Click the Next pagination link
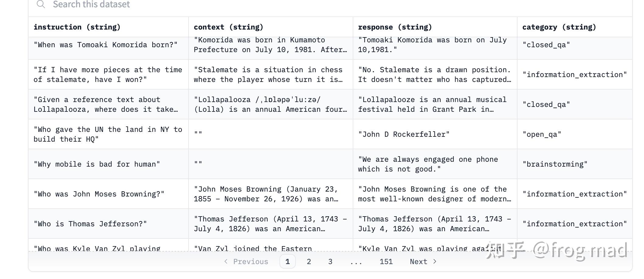This screenshot has width=644, height=279. [x=418, y=262]
